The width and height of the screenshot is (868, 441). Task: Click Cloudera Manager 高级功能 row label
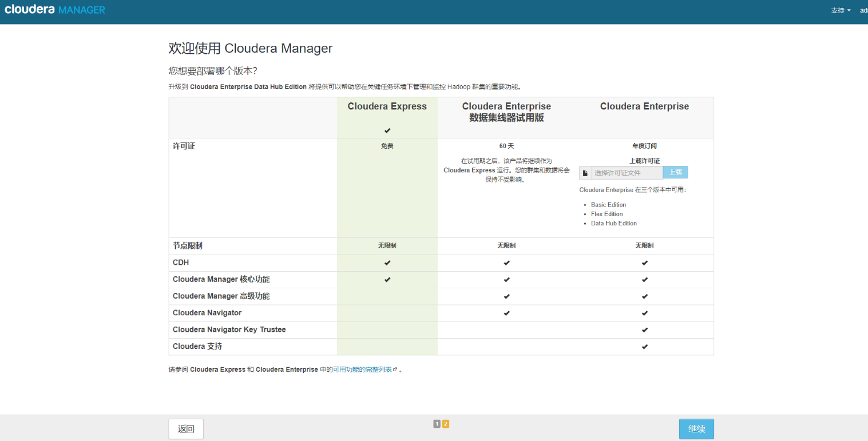[x=221, y=296]
